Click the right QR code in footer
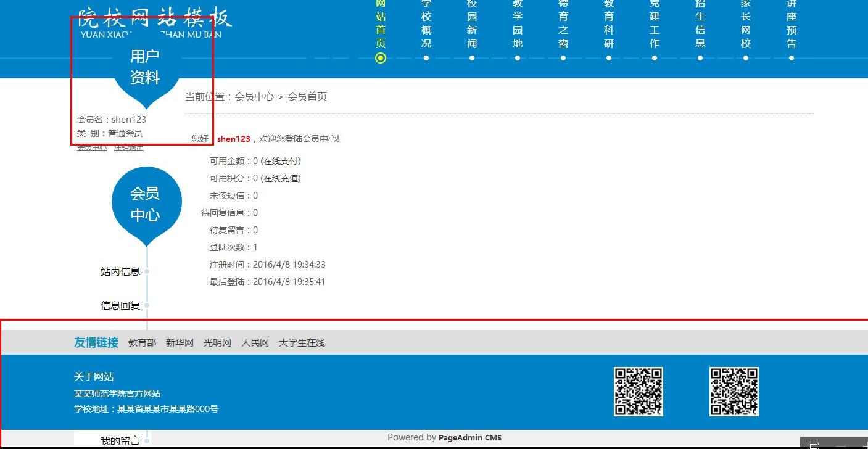868x449 pixels. point(734,392)
